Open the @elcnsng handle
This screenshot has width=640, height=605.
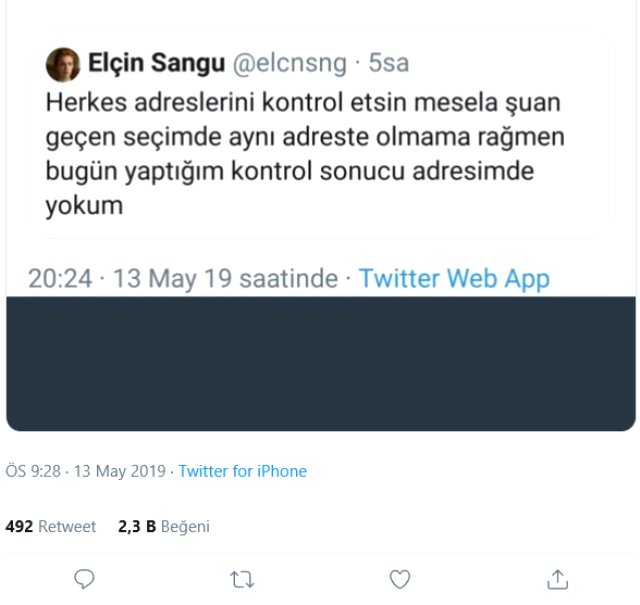pos(288,64)
